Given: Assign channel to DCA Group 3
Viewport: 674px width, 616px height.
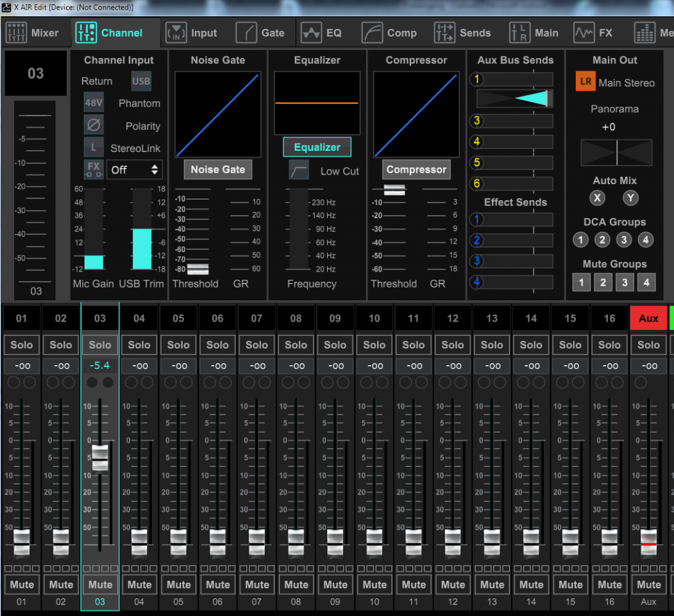Looking at the screenshot, I should [x=624, y=239].
